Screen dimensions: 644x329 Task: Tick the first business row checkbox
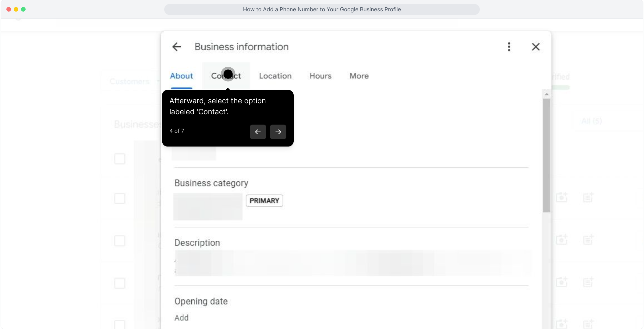120,159
